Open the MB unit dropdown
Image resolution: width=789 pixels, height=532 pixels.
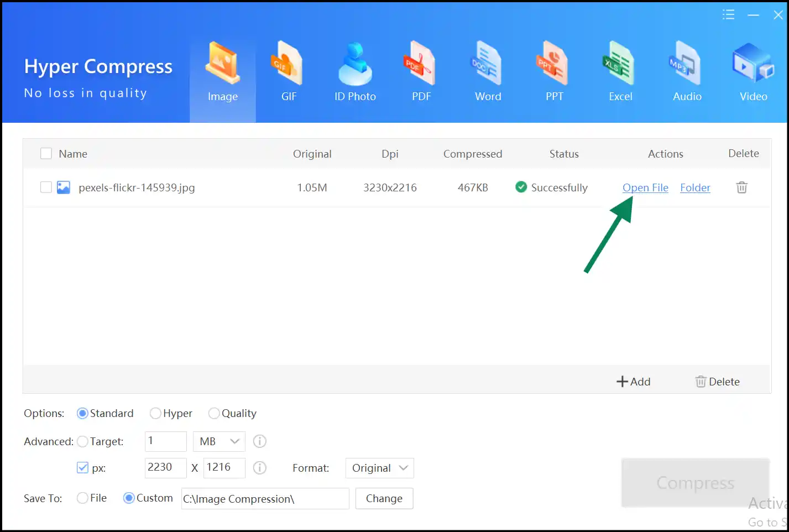(x=219, y=441)
